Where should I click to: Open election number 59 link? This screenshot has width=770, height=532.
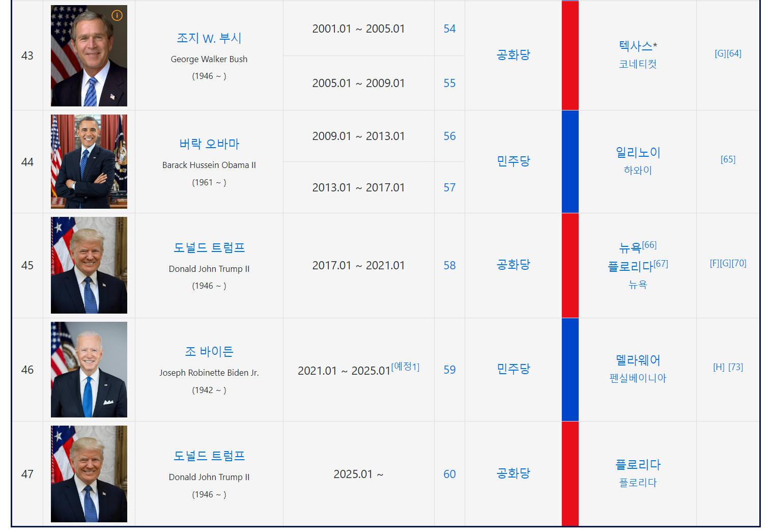pos(449,370)
